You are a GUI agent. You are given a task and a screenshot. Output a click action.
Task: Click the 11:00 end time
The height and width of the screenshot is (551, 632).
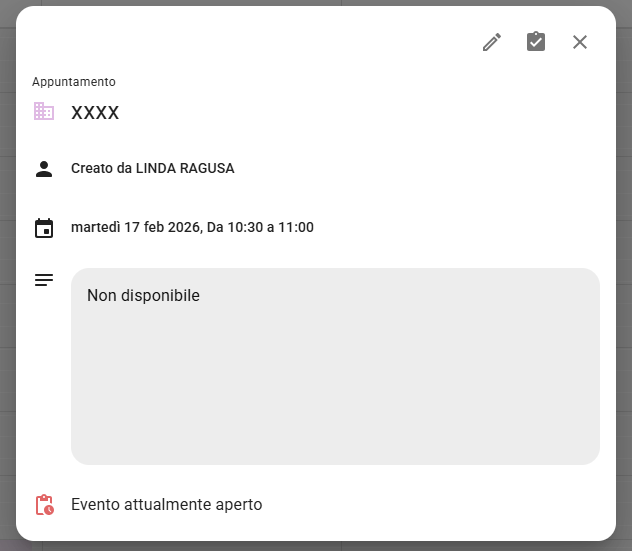point(296,228)
